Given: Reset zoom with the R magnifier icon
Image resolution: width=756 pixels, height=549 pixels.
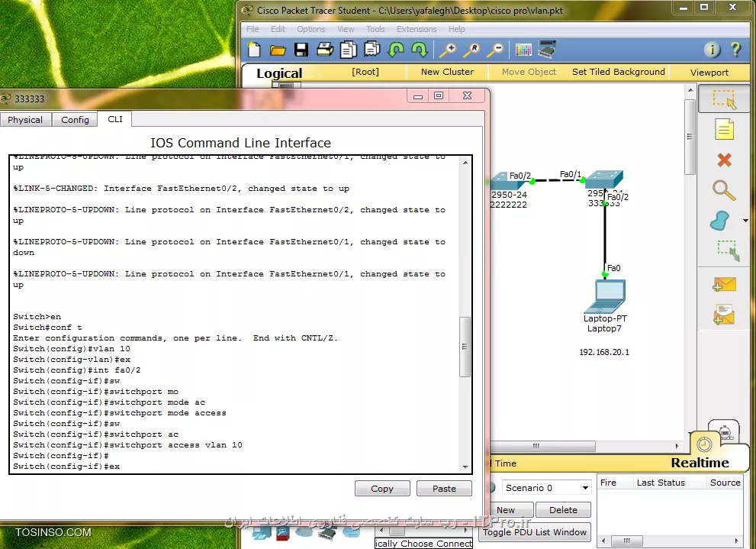Looking at the screenshot, I should [471, 50].
